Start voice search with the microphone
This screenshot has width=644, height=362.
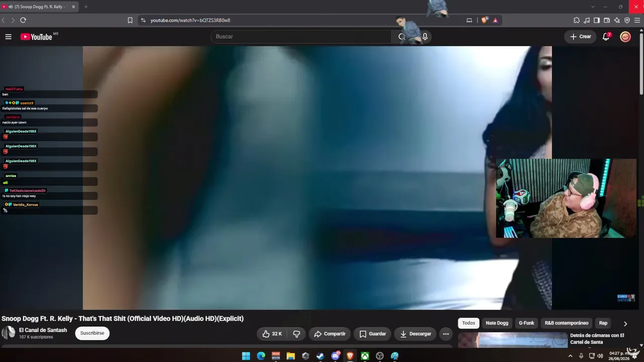[x=425, y=37]
